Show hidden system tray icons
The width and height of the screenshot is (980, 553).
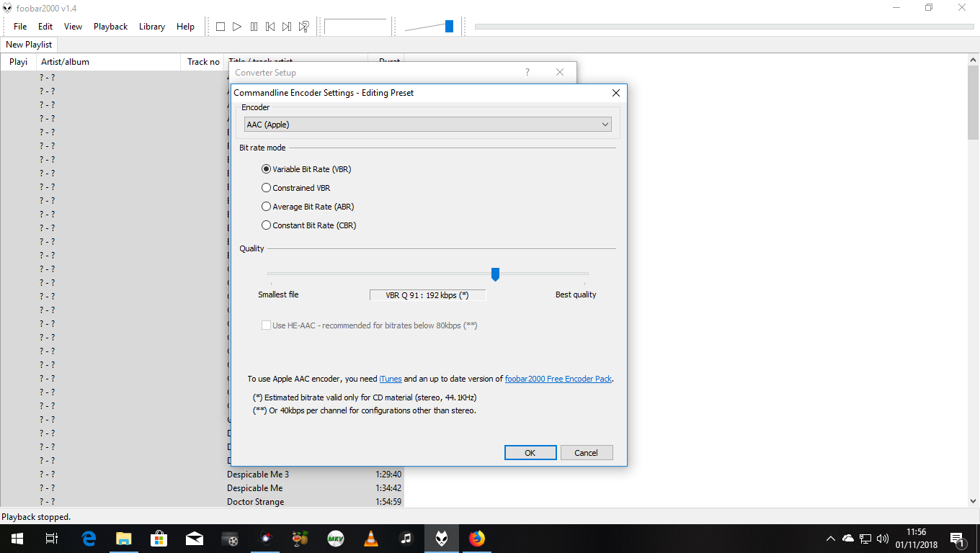point(831,538)
